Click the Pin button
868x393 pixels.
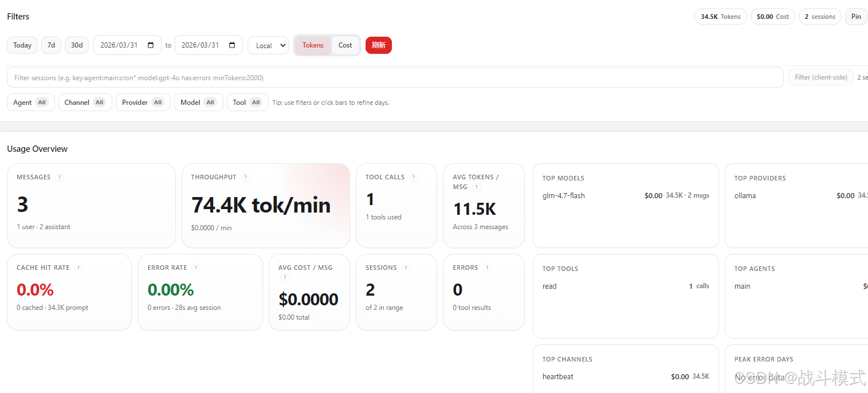point(856,17)
